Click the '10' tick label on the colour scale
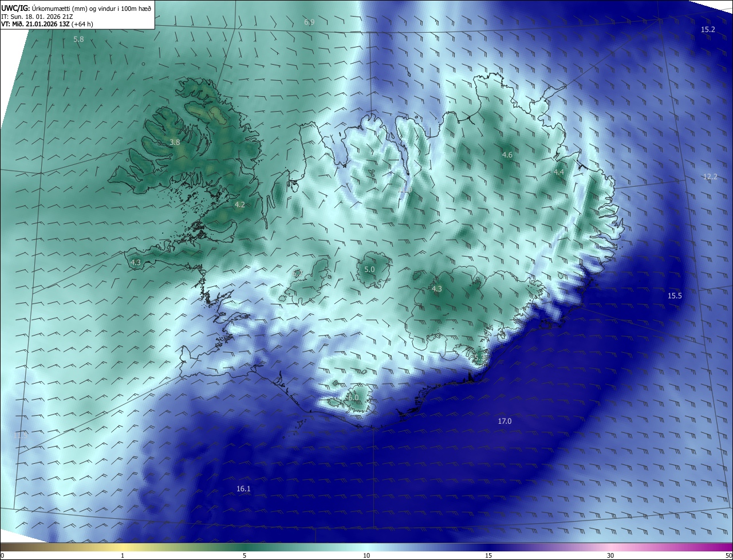733x560 pixels. [x=366, y=555]
